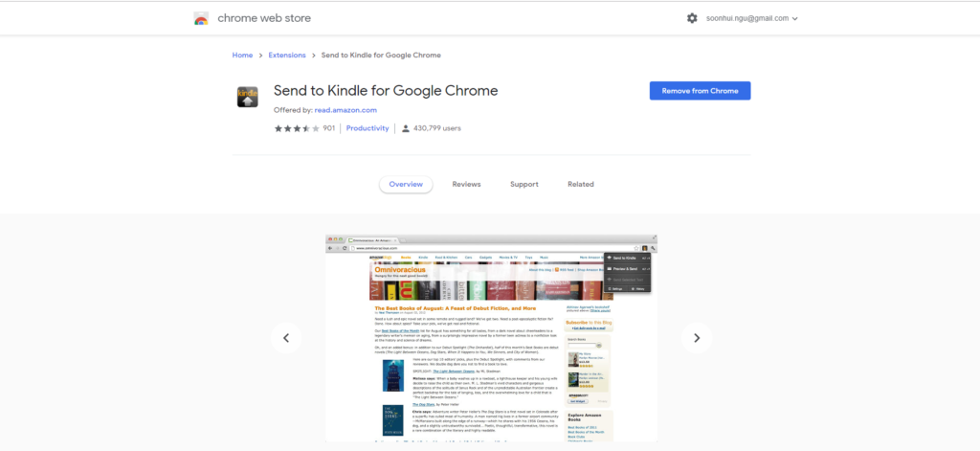Click Remove from Chrome button
Viewport: 980px width, 451px height.
click(700, 91)
